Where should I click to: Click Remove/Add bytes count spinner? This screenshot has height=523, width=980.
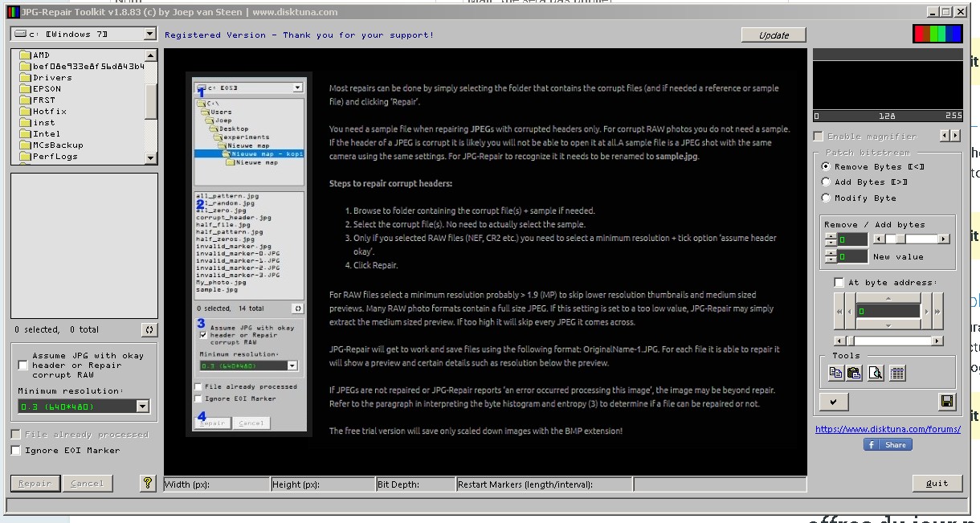pos(830,239)
